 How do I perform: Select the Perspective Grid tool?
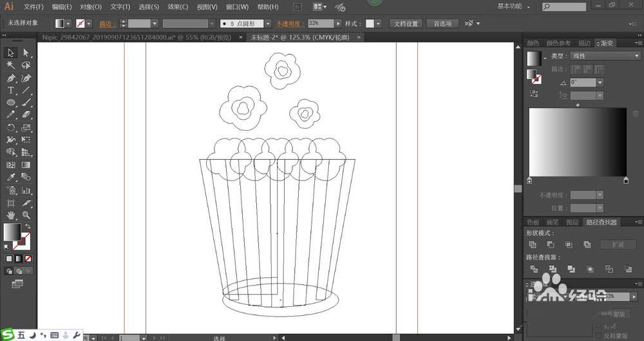click(26, 152)
